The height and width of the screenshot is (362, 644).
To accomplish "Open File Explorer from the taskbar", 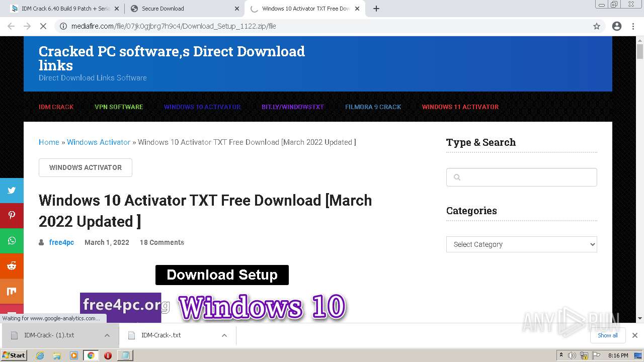I will [57, 355].
